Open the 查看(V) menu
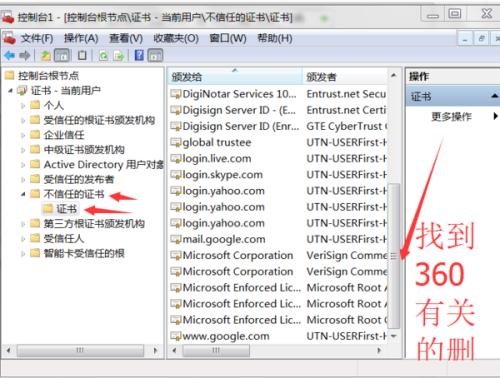Screen dimensions: 500x378 tap(126, 39)
